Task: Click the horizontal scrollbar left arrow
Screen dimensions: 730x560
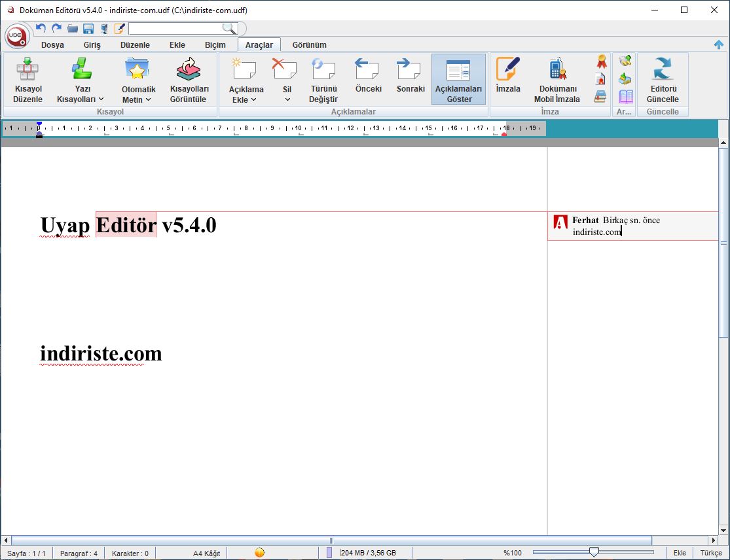Action: (x=6, y=540)
